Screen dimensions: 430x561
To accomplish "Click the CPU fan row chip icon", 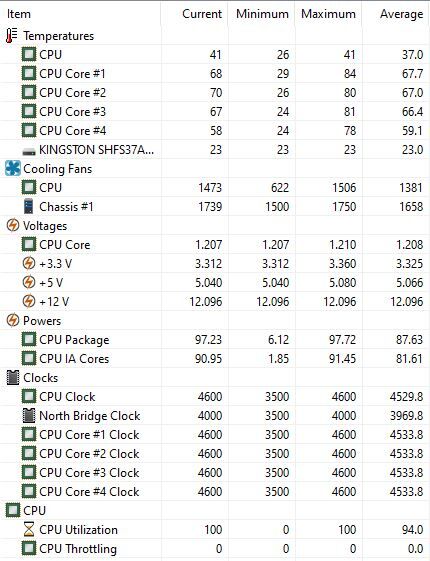I will [x=29, y=187].
